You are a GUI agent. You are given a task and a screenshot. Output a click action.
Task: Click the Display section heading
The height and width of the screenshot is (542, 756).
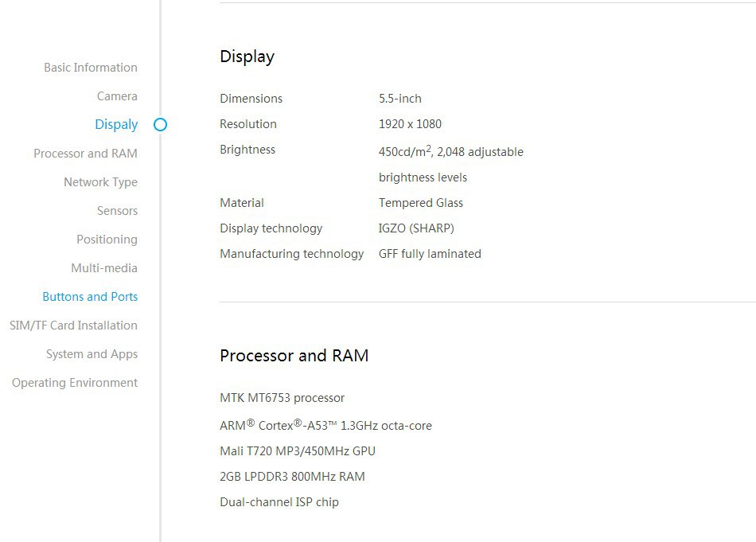click(x=247, y=57)
